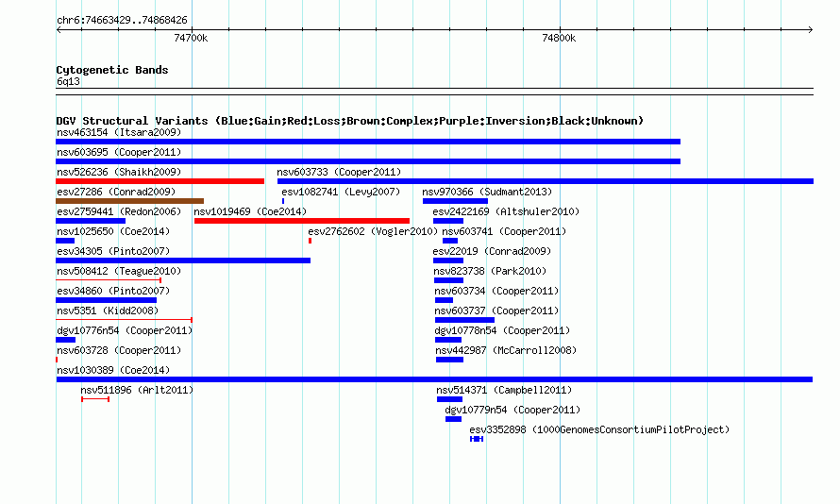Open the nsv603733 (Cooper2011) variant label

pos(339,172)
